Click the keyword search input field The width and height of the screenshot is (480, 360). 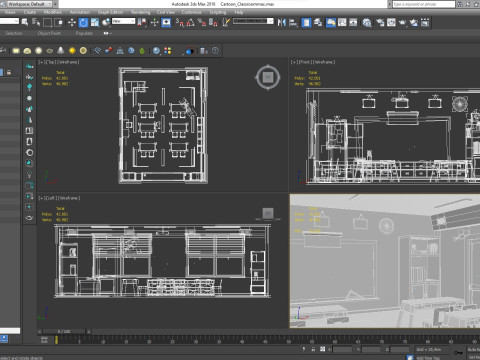click(423, 4)
